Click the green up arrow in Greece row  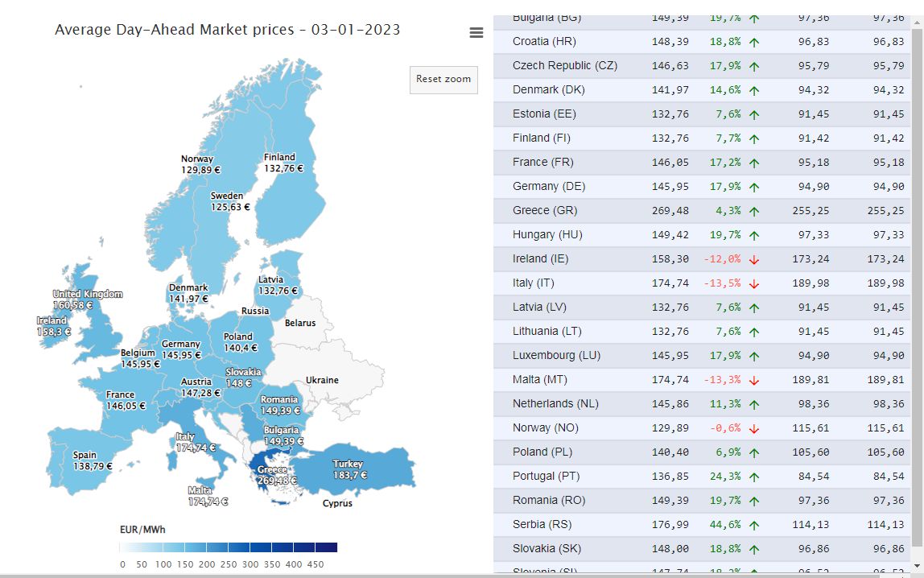click(754, 211)
